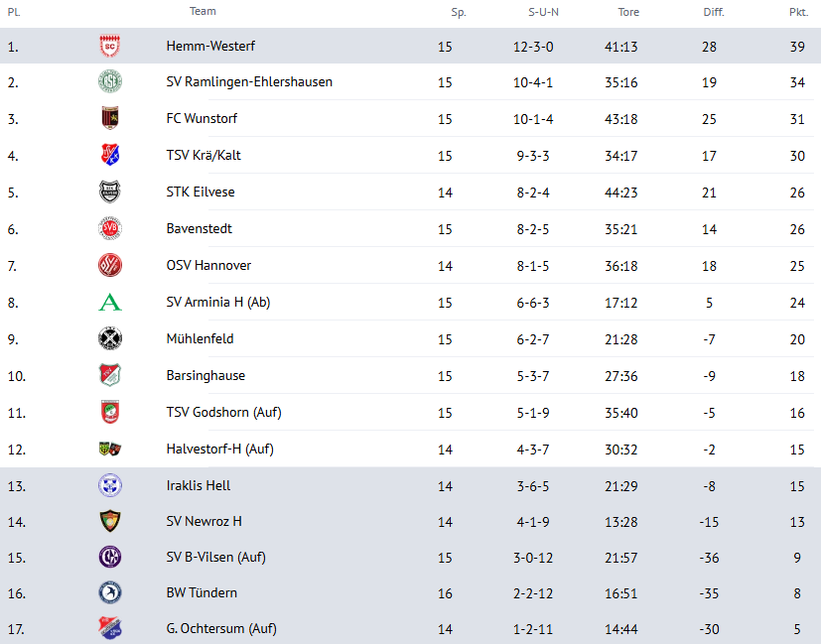This screenshot has height=644, width=821.
Task: Click the G. Ochtersum club badge
Action: pyautogui.click(x=110, y=629)
